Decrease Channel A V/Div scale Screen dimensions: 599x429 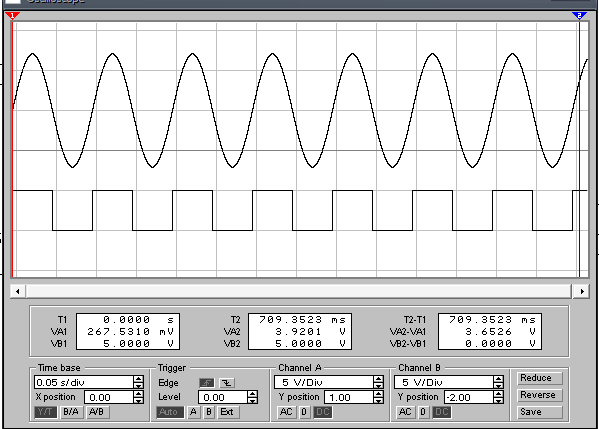coord(378,385)
